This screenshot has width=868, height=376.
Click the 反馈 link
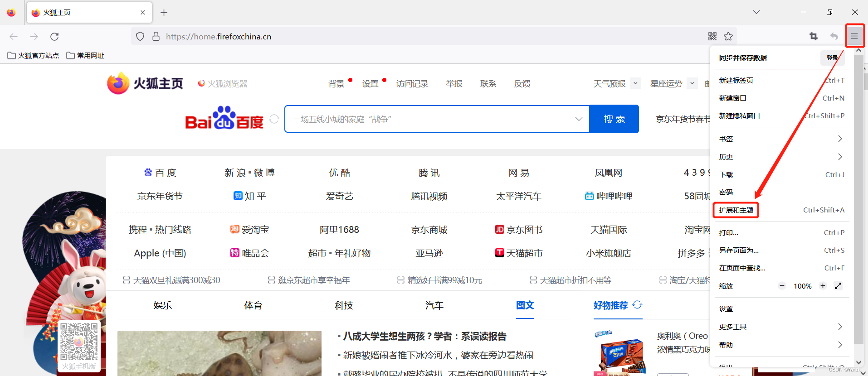point(522,83)
